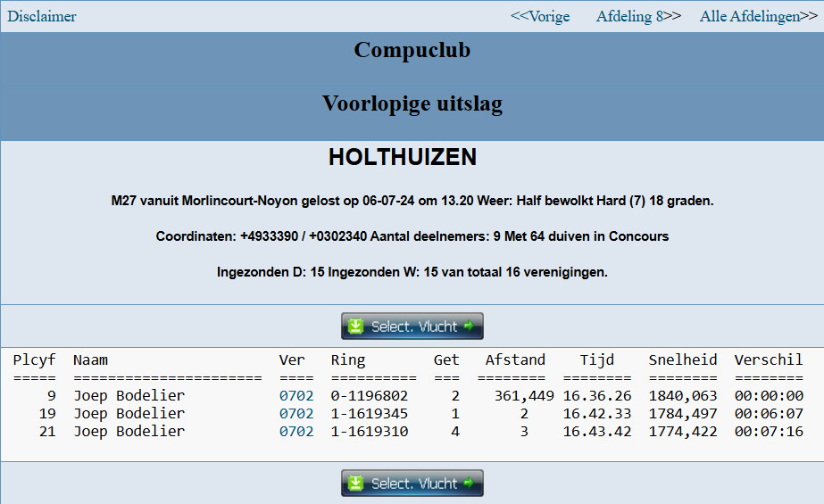
Task: Click download icon on bottom Select. Vlucht button
Action: pyautogui.click(x=356, y=483)
